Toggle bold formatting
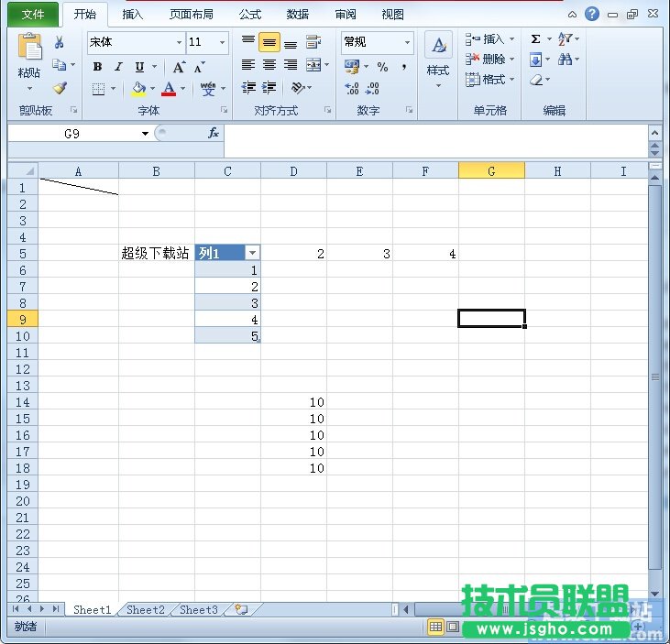Image resolution: width=670 pixels, height=644 pixels. [x=97, y=67]
